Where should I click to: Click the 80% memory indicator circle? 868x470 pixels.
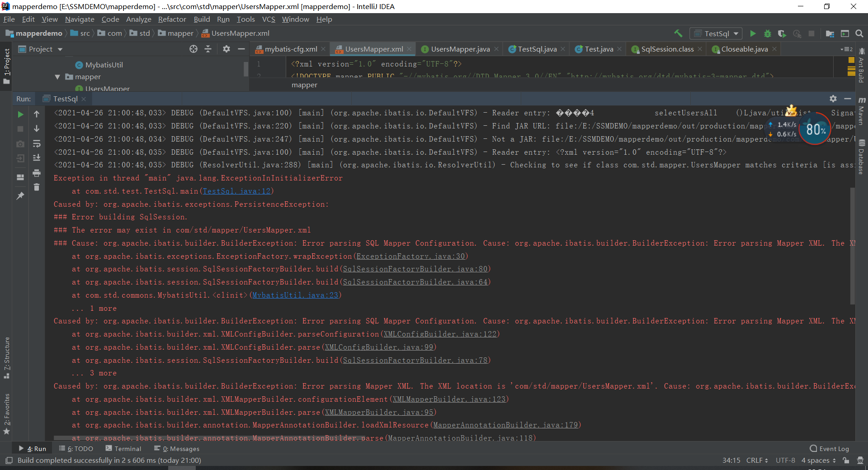click(815, 129)
